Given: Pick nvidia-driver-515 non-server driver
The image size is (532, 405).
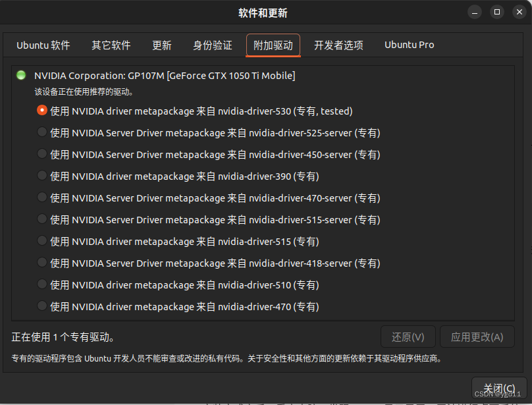Looking at the screenshot, I should 42,240.
